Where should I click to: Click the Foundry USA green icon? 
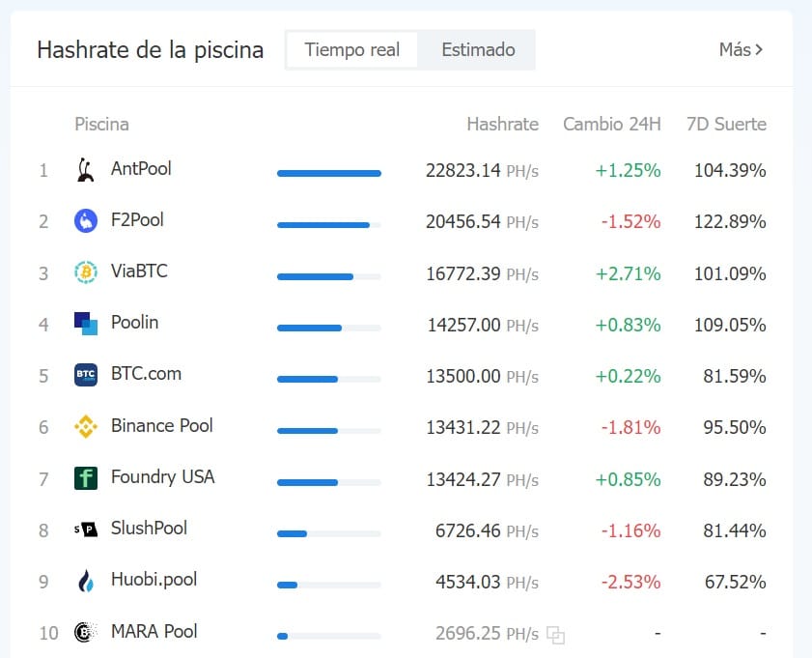(x=85, y=477)
